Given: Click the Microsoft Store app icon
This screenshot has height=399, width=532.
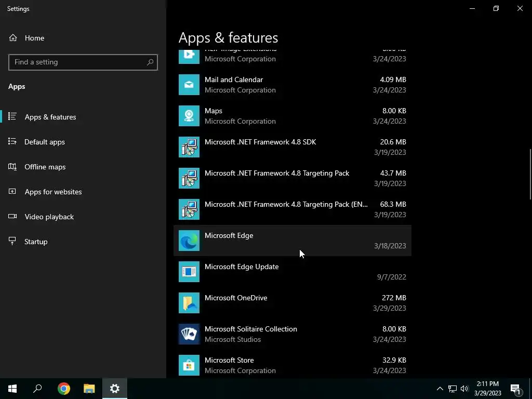Looking at the screenshot, I should 189,365.
